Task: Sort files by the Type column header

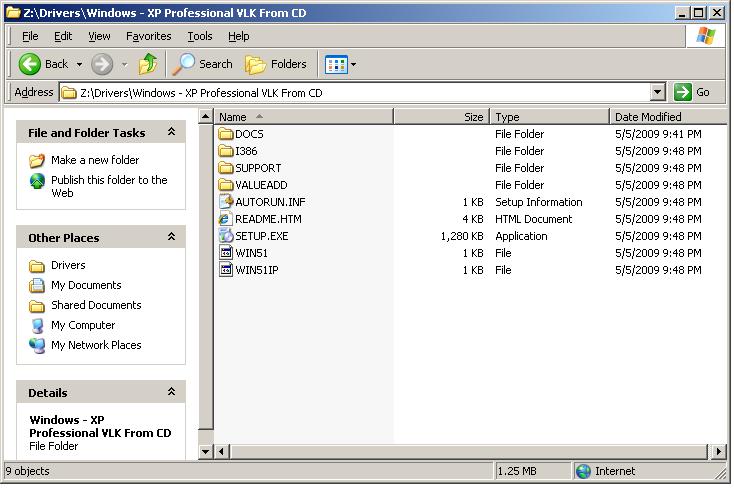Action: click(x=550, y=117)
